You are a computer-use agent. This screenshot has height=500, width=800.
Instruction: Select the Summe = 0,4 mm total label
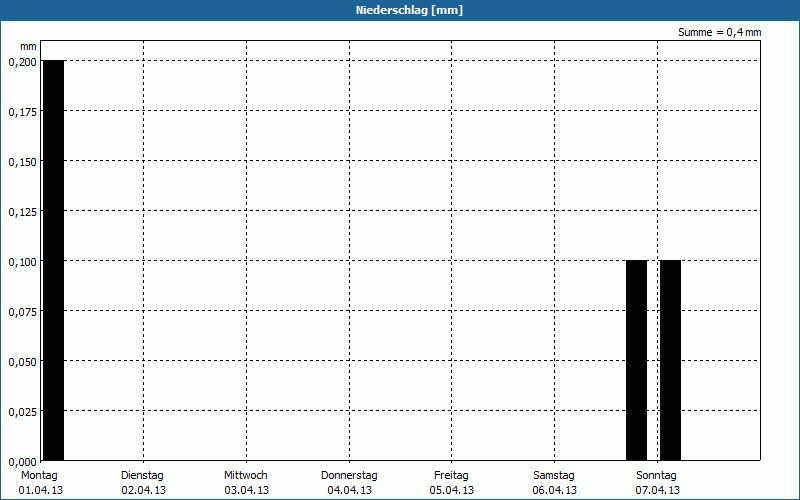click(x=719, y=32)
